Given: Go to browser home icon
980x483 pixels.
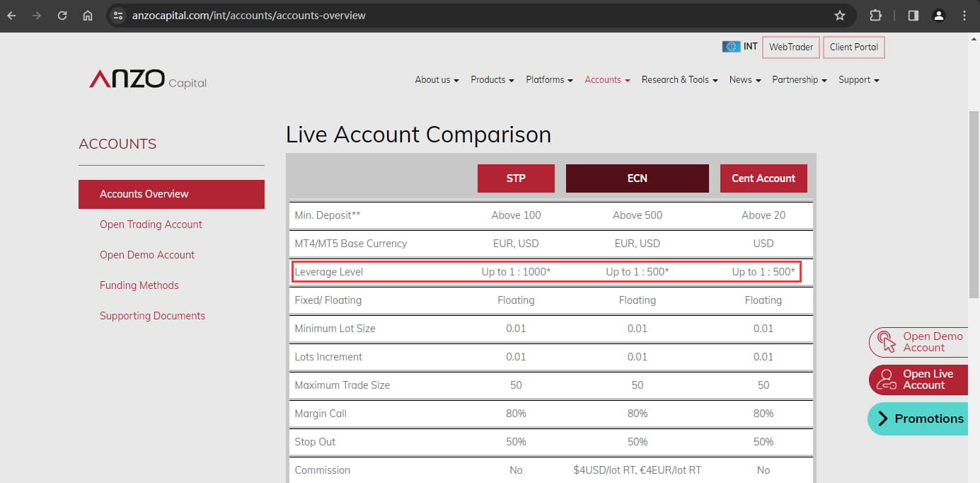Looking at the screenshot, I should coord(88,15).
